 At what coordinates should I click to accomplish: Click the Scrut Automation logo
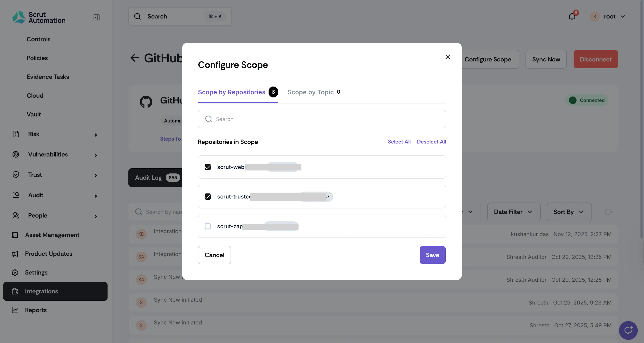coord(39,17)
